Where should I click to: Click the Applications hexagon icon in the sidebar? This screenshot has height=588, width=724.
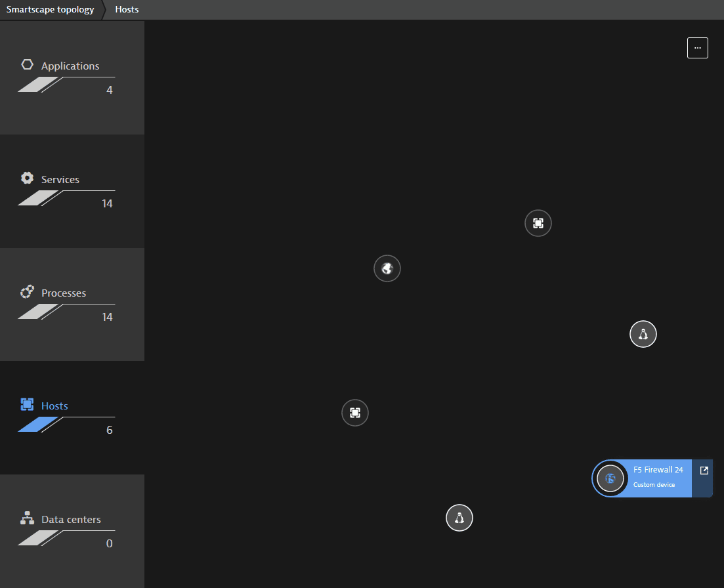[x=27, y=64]
